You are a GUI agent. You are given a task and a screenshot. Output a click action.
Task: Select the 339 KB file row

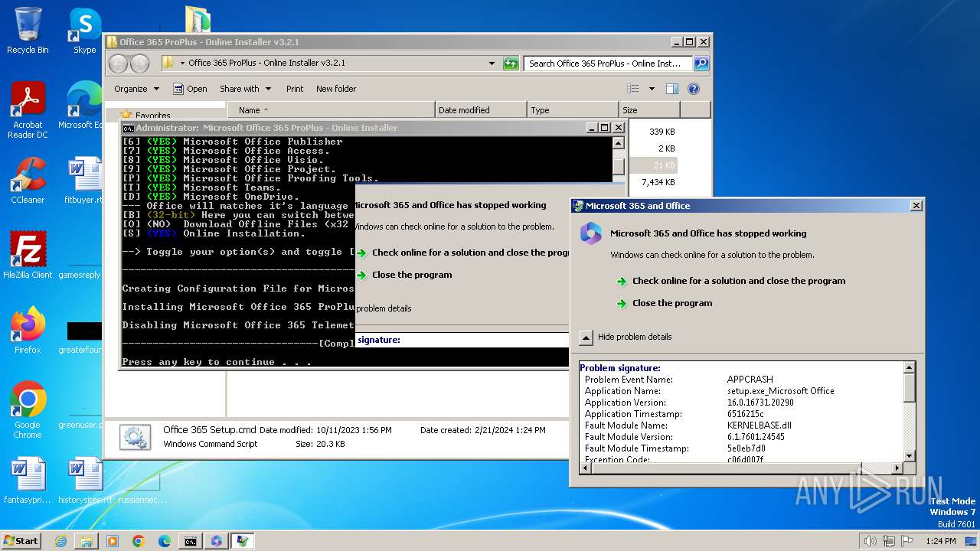[x=661, y=132]
